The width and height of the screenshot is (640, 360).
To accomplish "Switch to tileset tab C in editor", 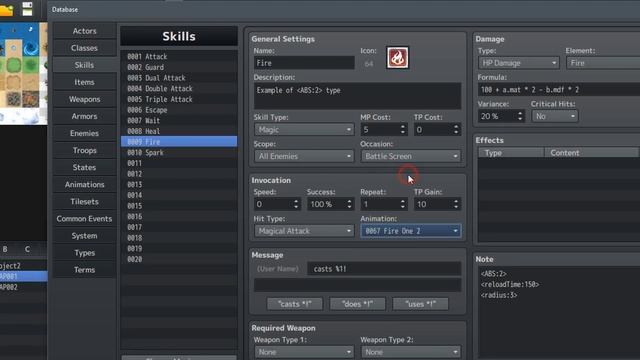I will tap(27, 249).
